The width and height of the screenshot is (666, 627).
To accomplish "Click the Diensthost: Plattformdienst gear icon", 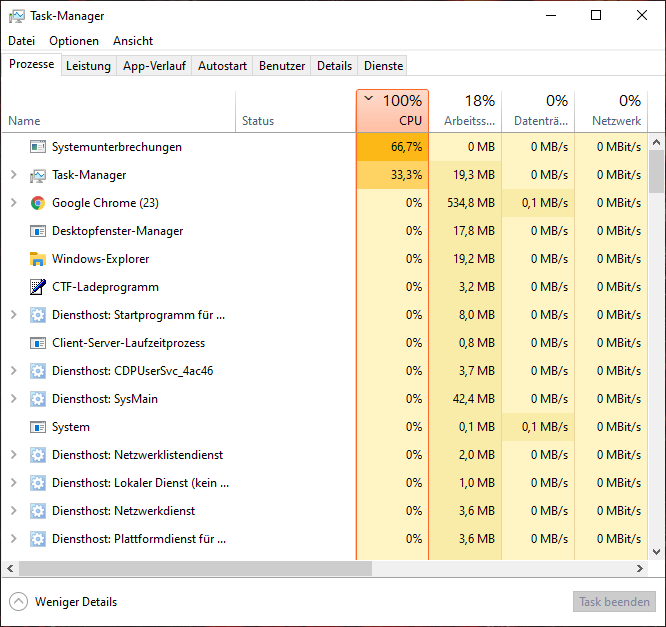I will pyautogui.click(x=38, y=539).
